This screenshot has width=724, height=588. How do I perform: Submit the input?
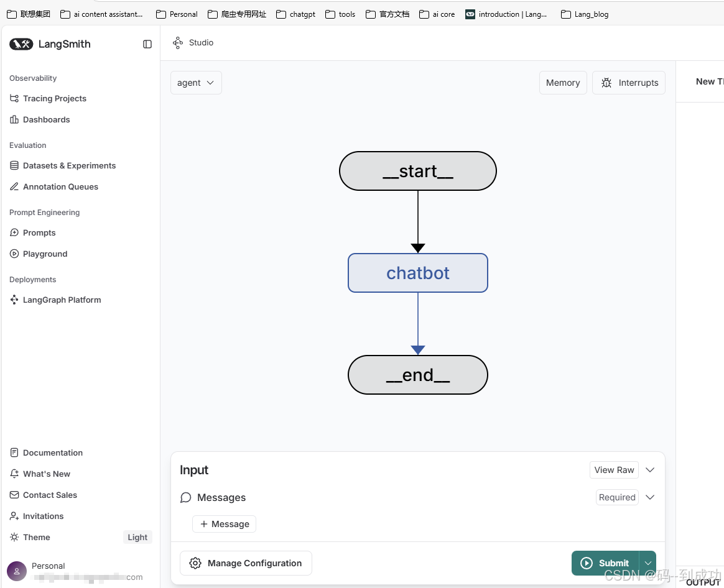(605, 563)
